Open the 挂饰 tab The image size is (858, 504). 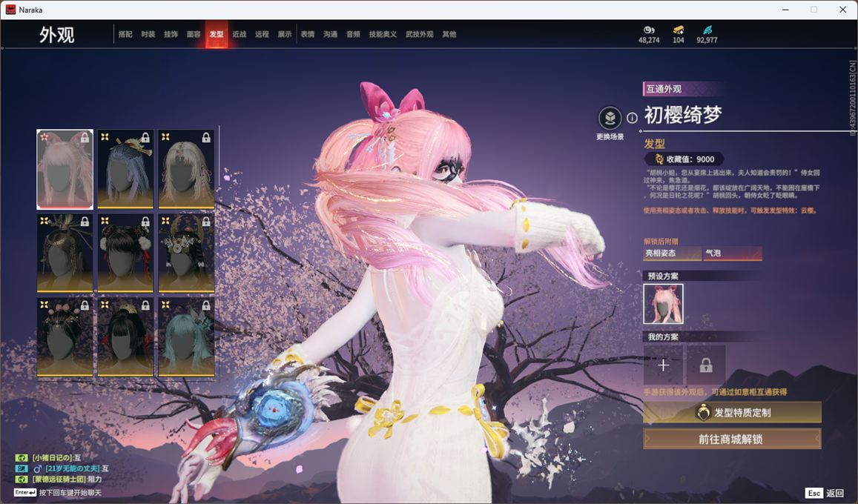pyautogui.click(x=171, y=34)
